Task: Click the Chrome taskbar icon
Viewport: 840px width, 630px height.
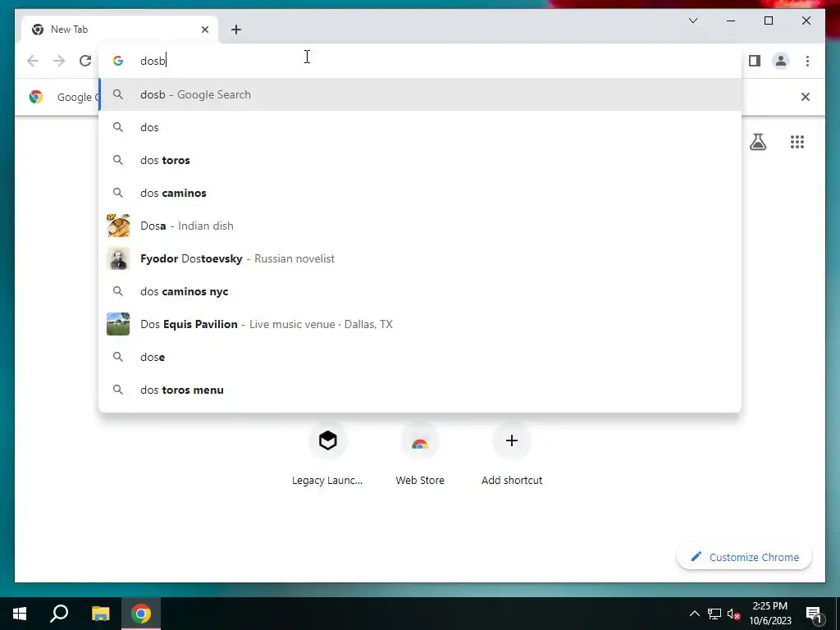Action: coord(141,614)
